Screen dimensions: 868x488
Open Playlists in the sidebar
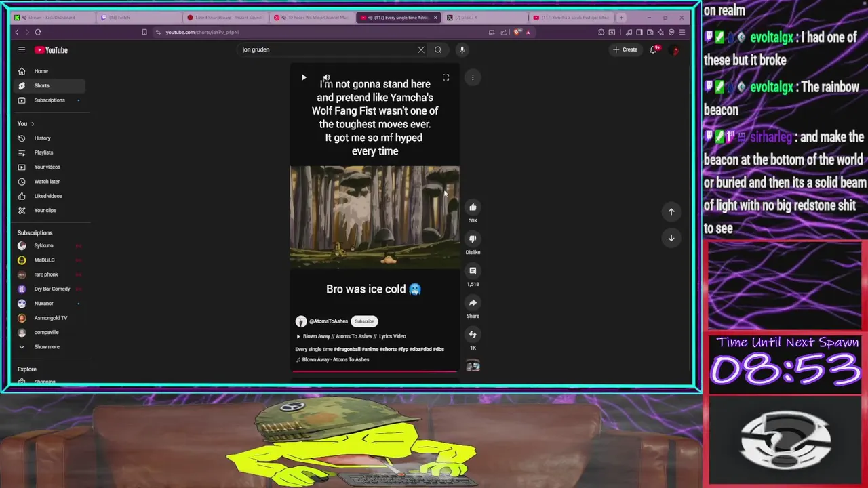(49, 152)
